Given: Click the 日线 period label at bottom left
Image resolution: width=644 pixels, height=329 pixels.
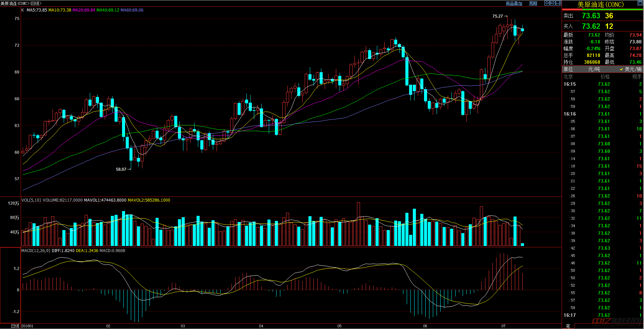Looking at the screenshot, I should [x=15, y=326].
